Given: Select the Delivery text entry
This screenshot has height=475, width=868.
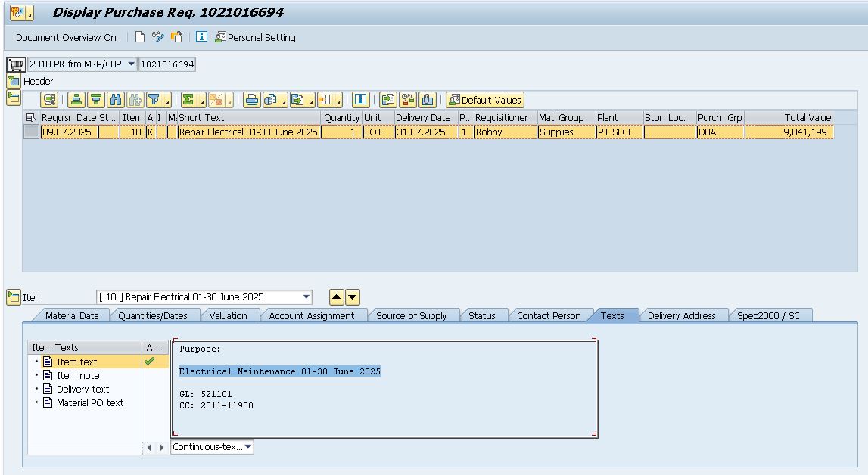Looking at the screenshot, I should (x=83, y=390).
